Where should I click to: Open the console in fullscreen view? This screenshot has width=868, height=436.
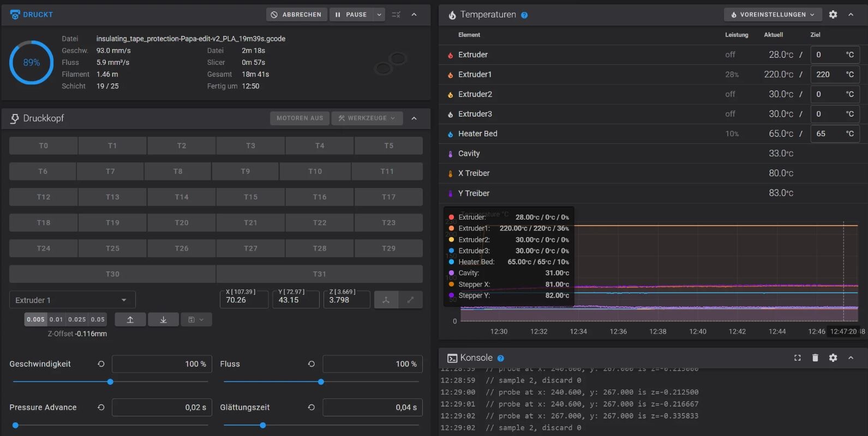click(797, 358)
